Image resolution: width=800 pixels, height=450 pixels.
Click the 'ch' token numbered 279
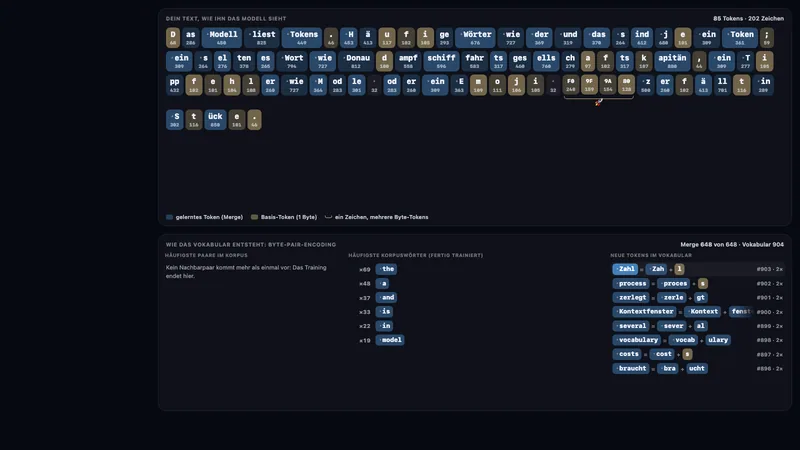(570, 61)
